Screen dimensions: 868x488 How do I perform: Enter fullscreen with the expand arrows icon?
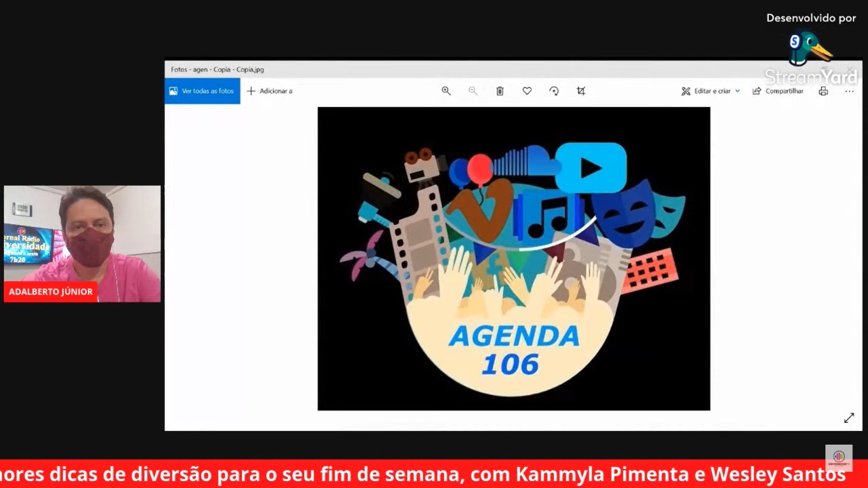tap(849, 418)
